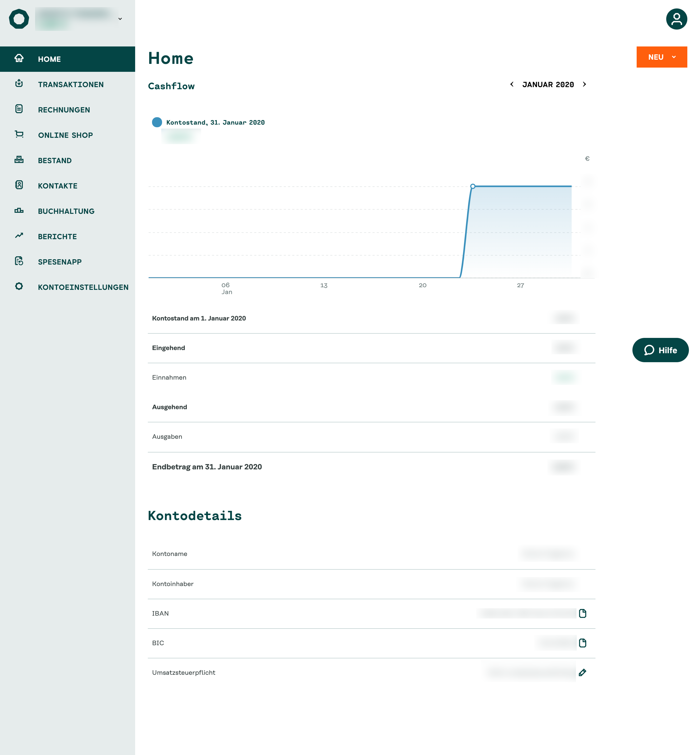Click the Home house icon
Viewport: 700px width, 755px height.
point(19,59)
